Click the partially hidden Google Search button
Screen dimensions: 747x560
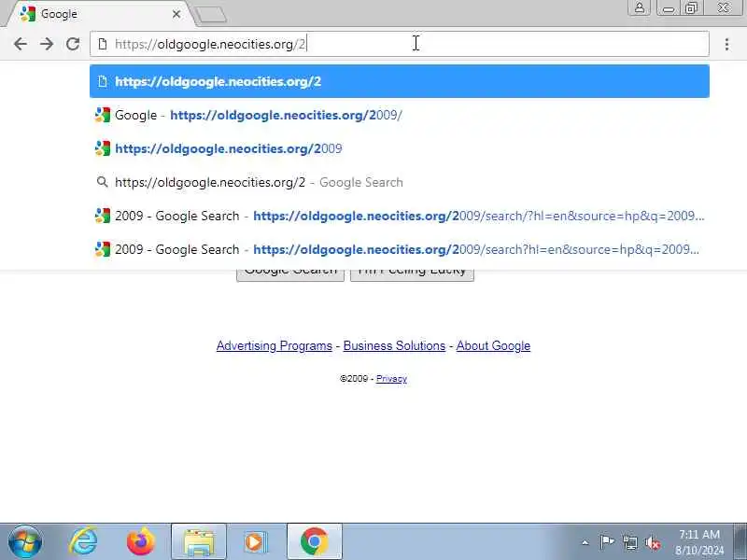tap(290, 275)
